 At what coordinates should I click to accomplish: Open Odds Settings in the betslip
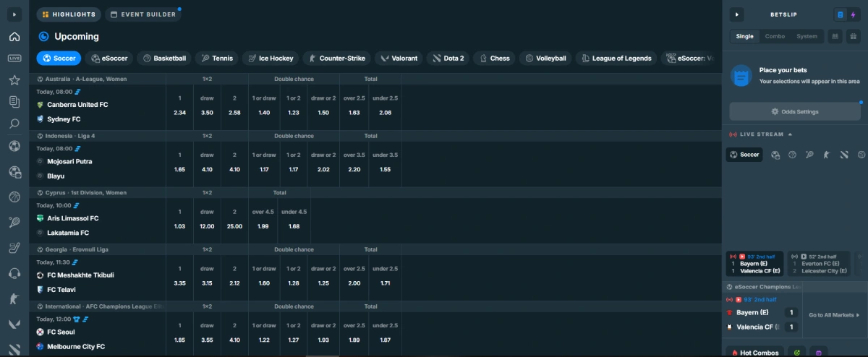click(795, 111)
